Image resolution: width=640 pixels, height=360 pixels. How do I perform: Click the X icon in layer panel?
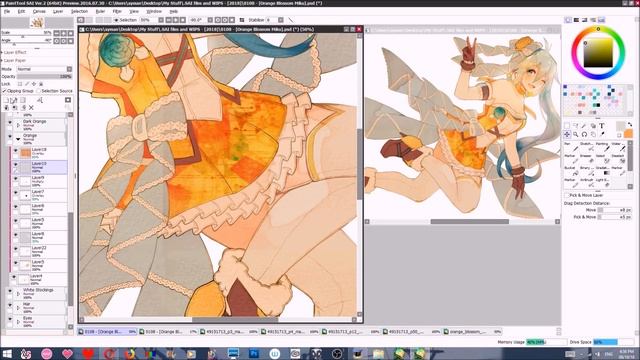[x=31, y=108]
